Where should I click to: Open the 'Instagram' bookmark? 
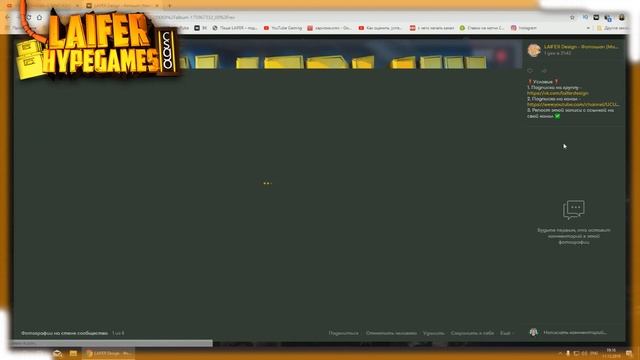click(x=524, y=28)
